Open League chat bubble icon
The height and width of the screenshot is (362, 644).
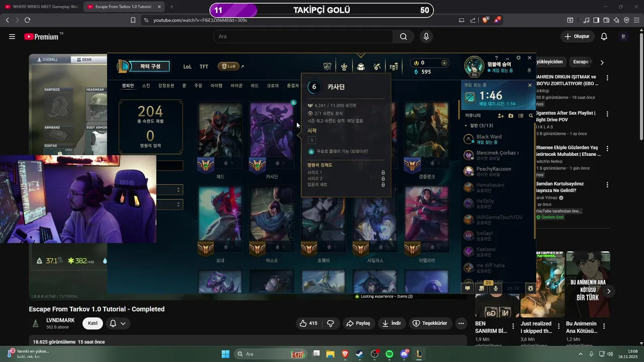coord(467,288)
